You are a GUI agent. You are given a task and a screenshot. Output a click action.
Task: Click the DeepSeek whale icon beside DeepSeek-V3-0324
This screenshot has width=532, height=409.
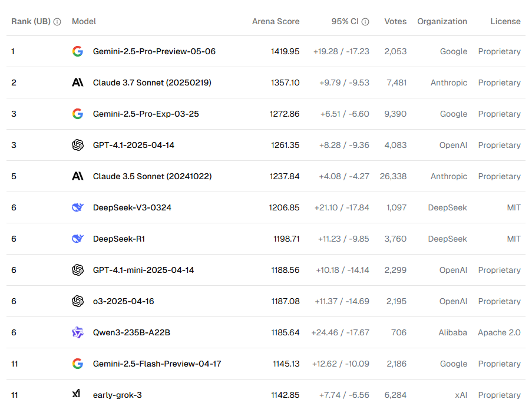[x=78, y=207]
